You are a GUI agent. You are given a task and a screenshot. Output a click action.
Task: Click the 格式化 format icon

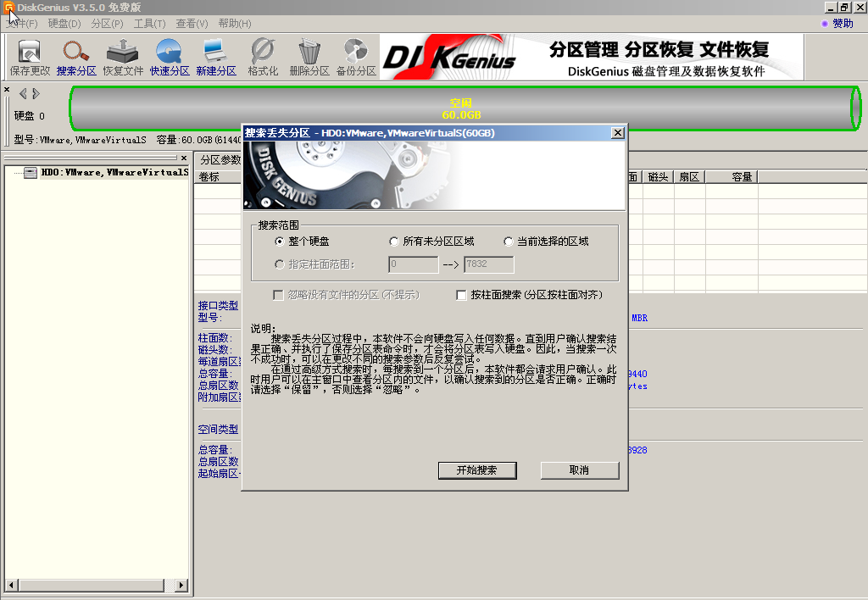click(263, 57)
